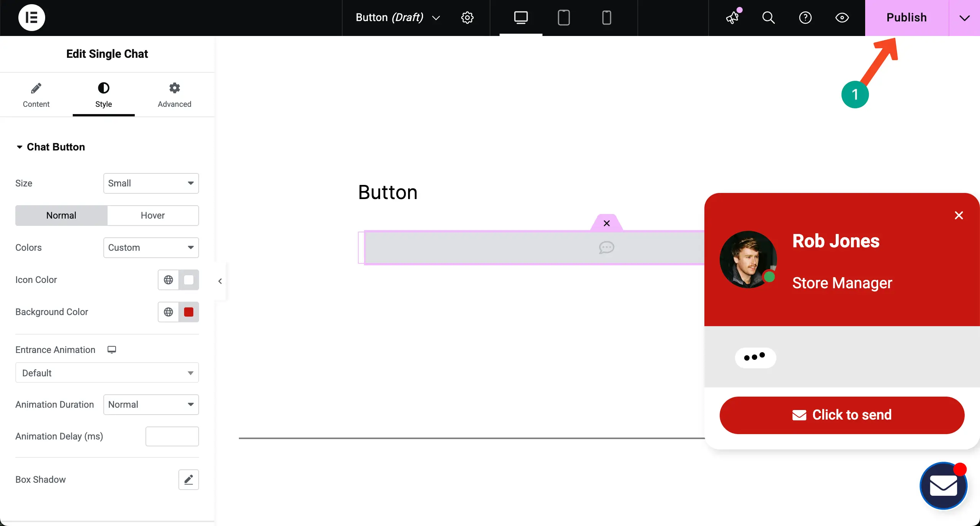Select the Normal state toggle
980x526 pixels.
pos(61,216)
